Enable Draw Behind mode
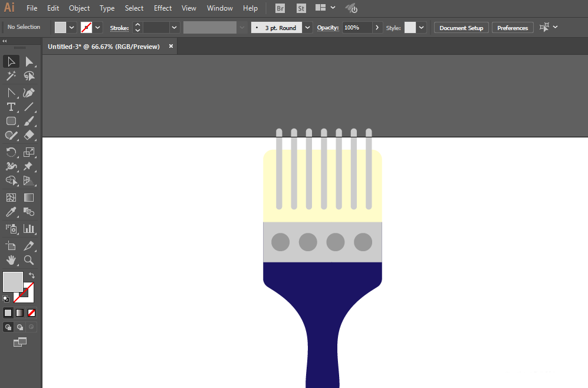Screen dimensions: 588x388 (x=20, y=327)
